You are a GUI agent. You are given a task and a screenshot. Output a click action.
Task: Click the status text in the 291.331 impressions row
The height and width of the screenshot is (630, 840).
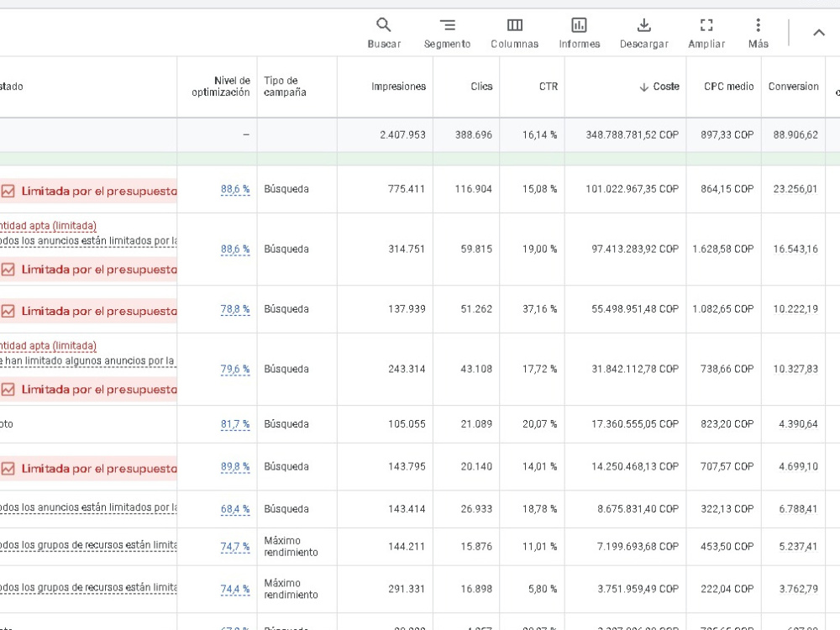[88, 588]
